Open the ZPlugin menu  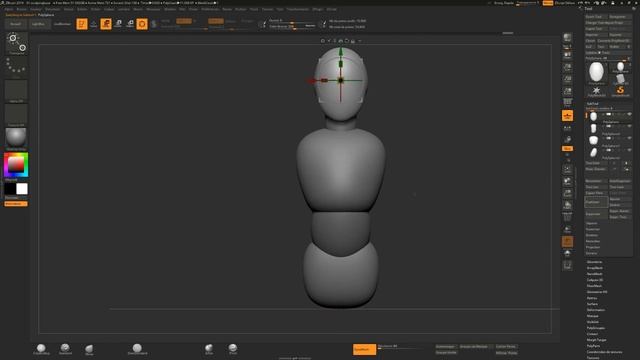click(x=317, y=9)
